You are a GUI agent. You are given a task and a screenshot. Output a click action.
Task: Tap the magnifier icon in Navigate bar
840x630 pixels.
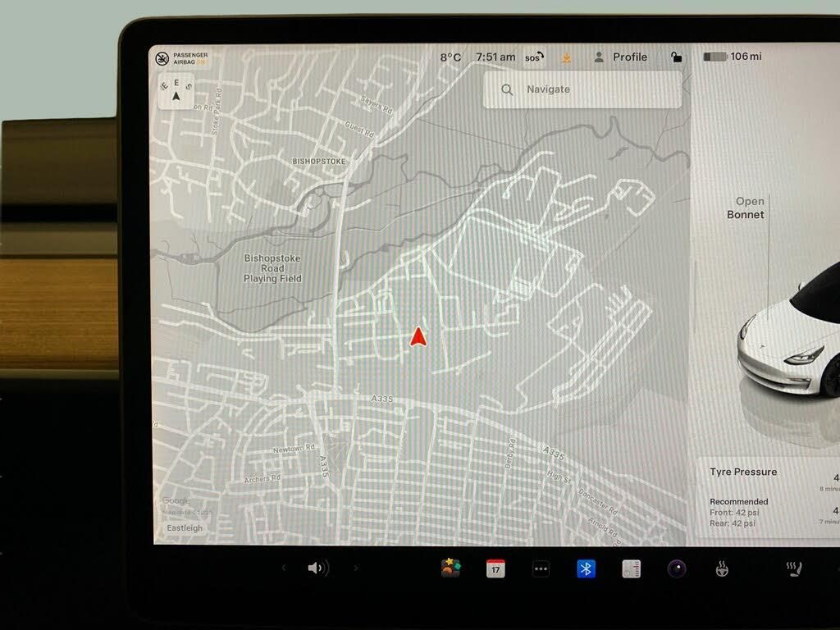point(507,89)
